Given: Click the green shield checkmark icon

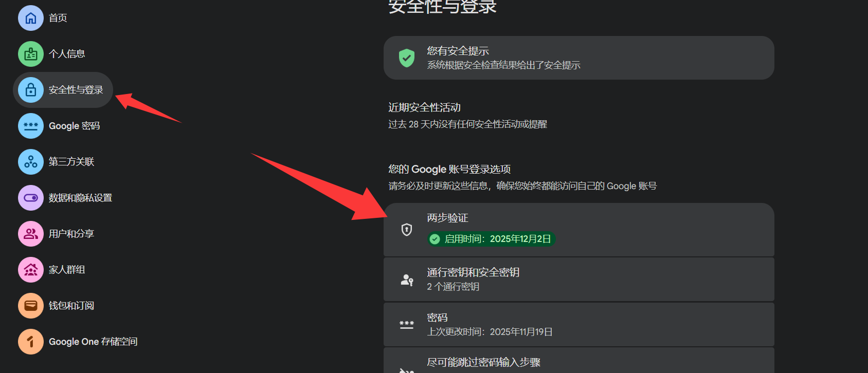Looking at the screenshot, I should click(x=407, y=58).
